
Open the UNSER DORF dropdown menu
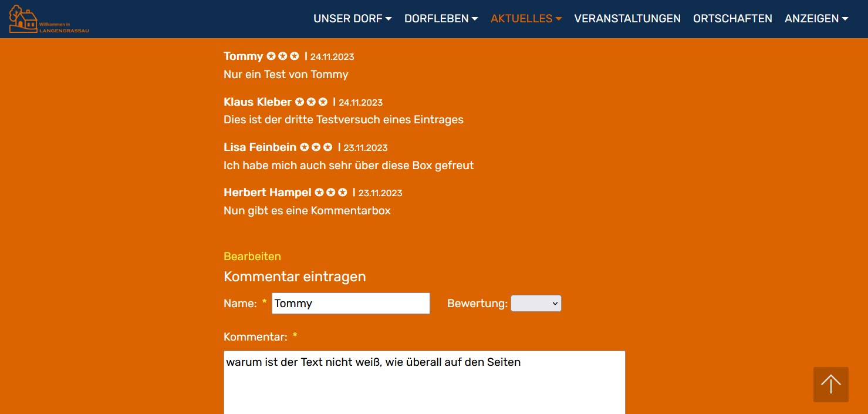[352, 19]
